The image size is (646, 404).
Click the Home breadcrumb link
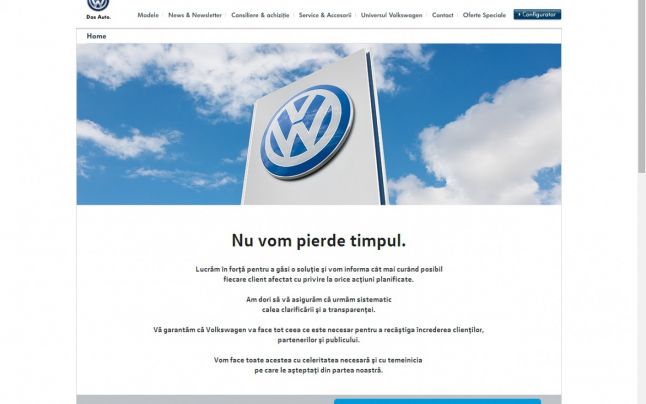(96, 36)
